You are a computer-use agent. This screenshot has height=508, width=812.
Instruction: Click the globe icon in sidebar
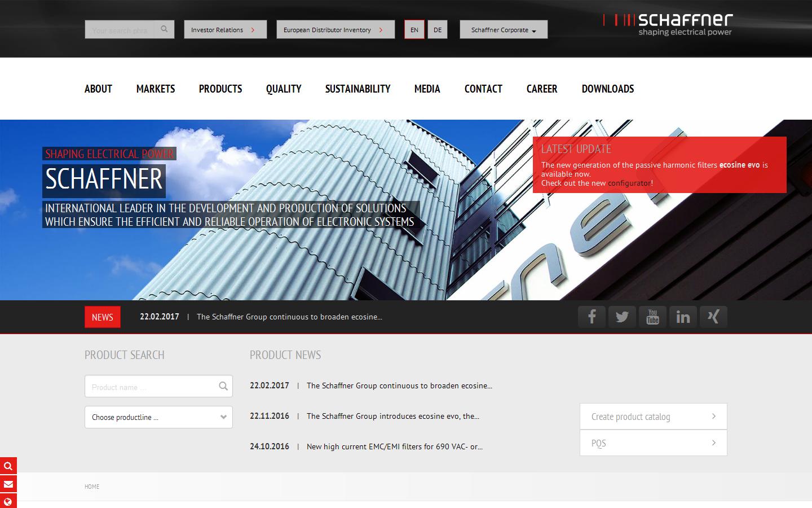8,502
